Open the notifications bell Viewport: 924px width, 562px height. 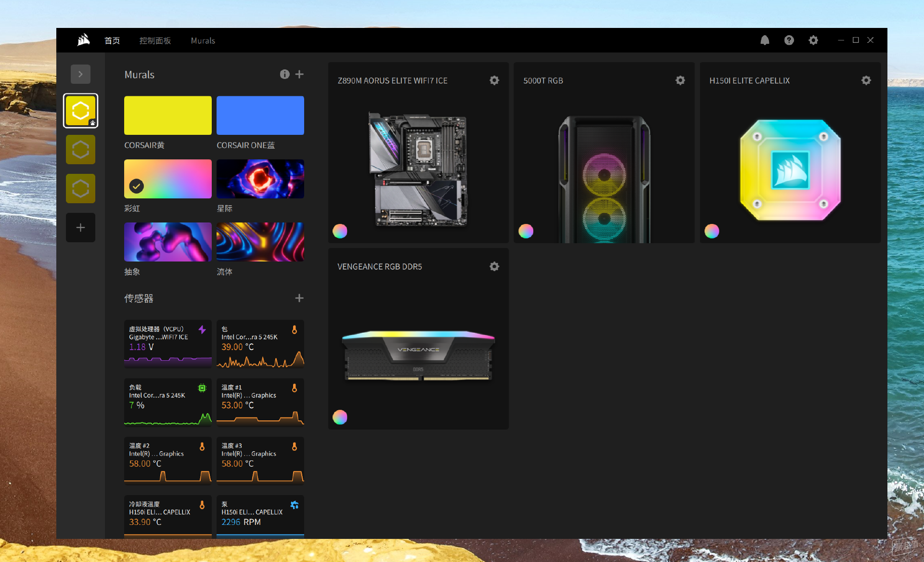click(x=765, y=40)
